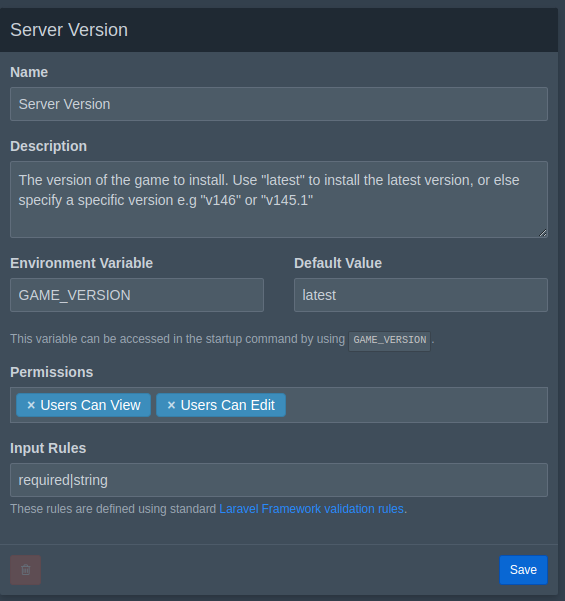
Task: Click the Save button
Action: point(523,570)
